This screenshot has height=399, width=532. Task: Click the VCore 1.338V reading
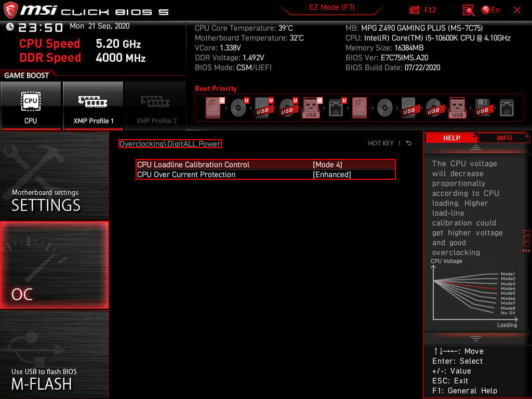click(218, 48)
